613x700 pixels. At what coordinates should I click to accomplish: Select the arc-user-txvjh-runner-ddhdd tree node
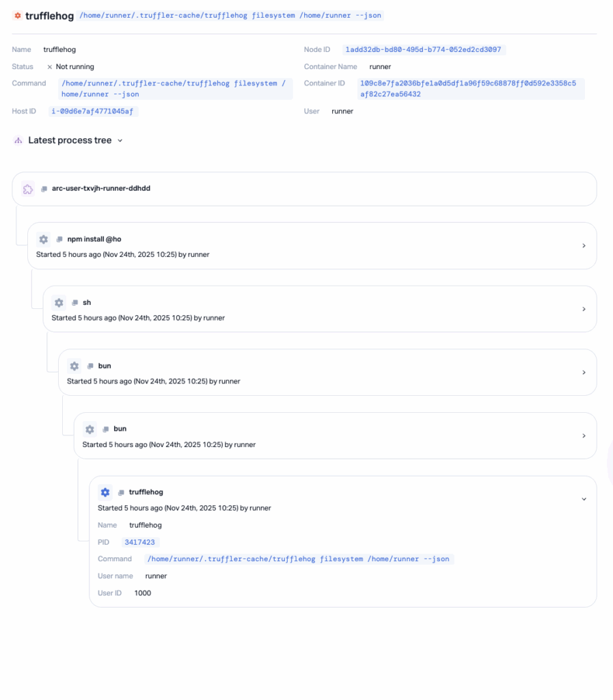point(101,188)
